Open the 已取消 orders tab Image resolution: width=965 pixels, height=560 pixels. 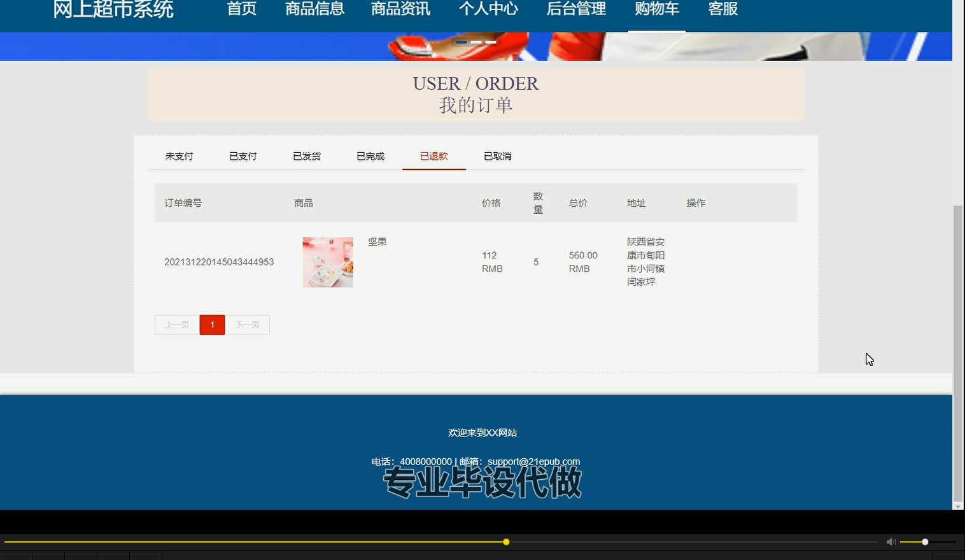pos(497,156)
